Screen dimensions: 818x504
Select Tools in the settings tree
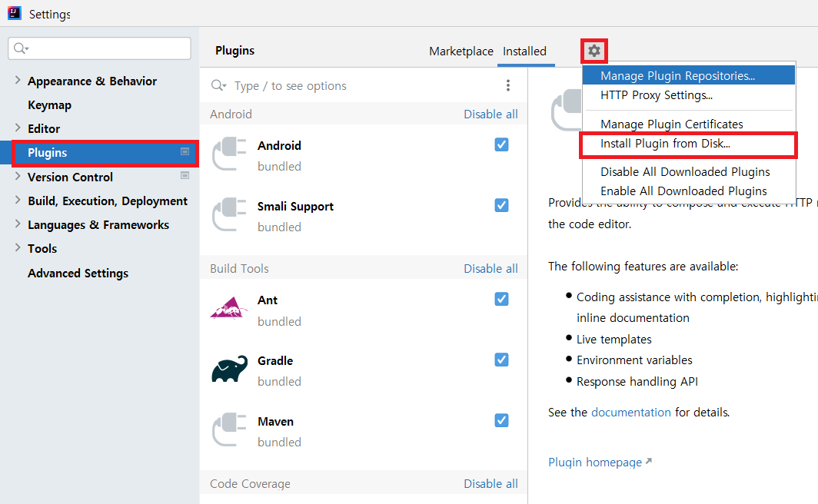coord(42,249)
